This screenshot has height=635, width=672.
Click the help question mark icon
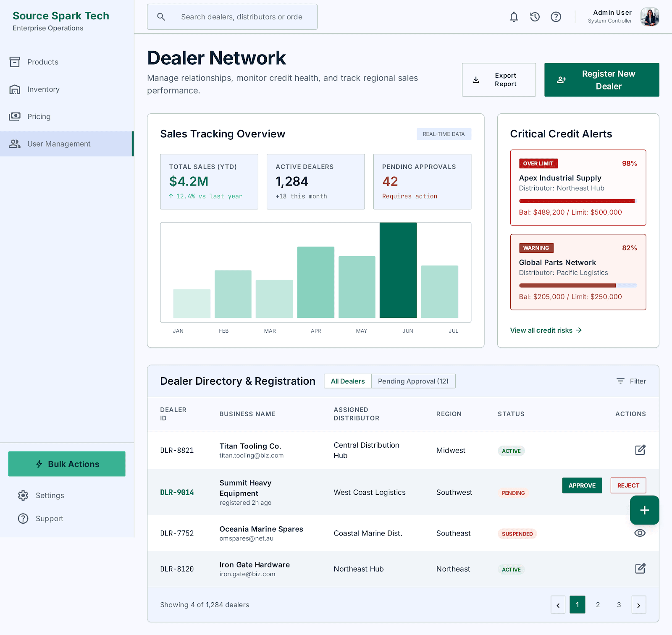click(556, 17)
